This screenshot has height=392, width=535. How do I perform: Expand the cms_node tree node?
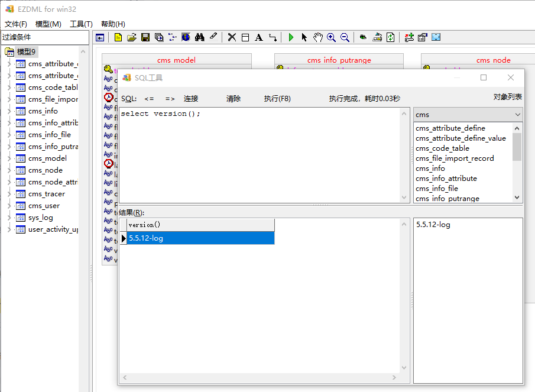[9, 170]
